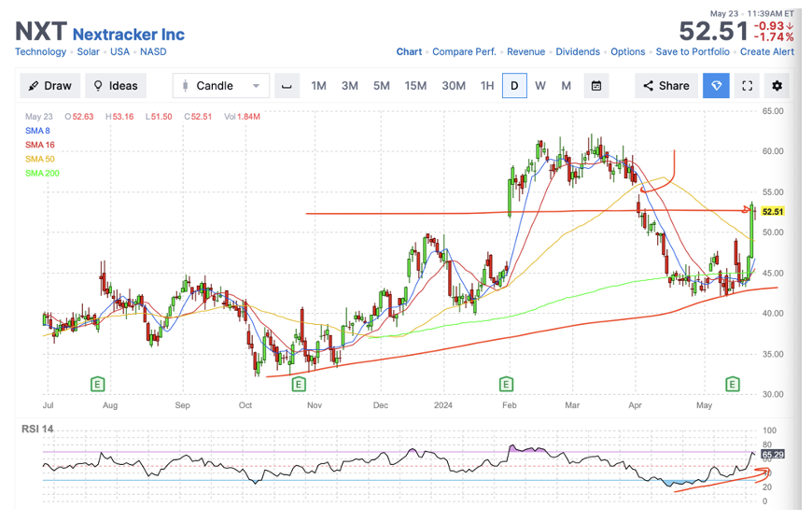The height and width of the screenshot is (522, 812).
Task: Click the earnings E marker near Aug
Action: 97,384
